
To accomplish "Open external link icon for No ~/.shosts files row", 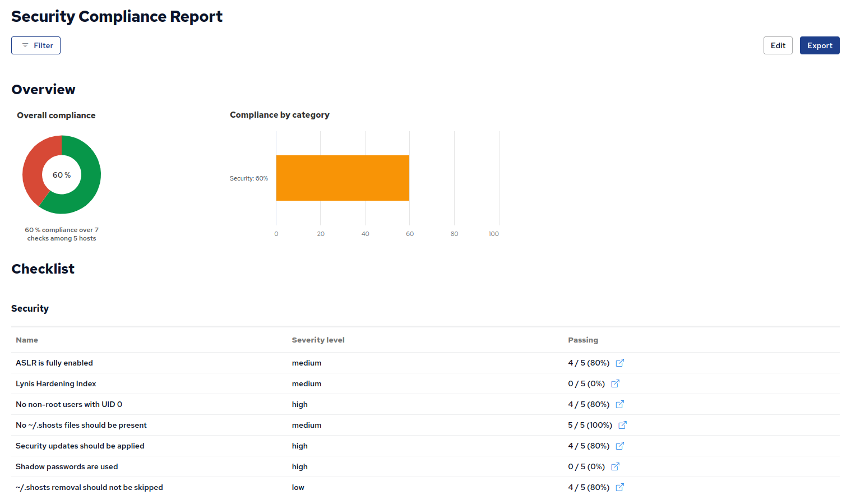I will 622,425.
